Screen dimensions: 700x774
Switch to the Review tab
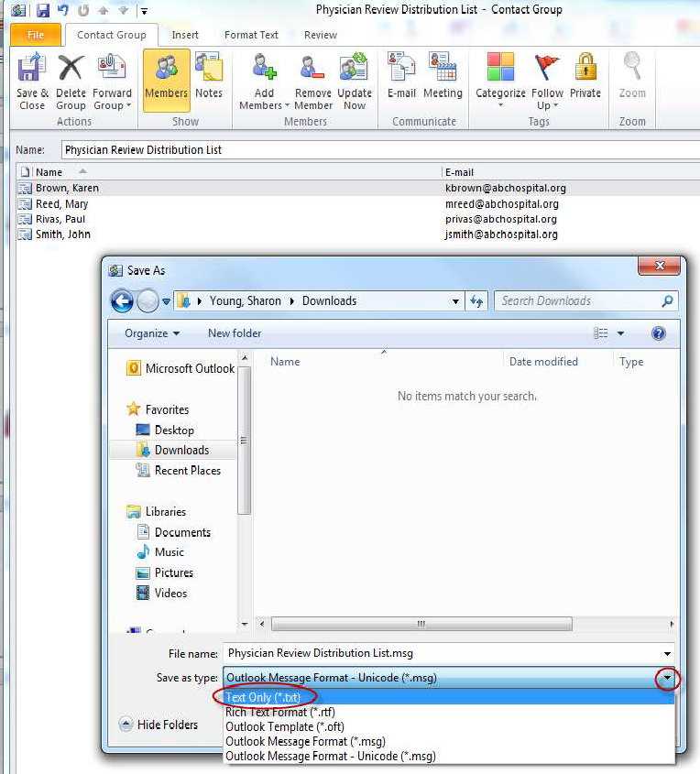pyautogui.click(x=321, y=35)
